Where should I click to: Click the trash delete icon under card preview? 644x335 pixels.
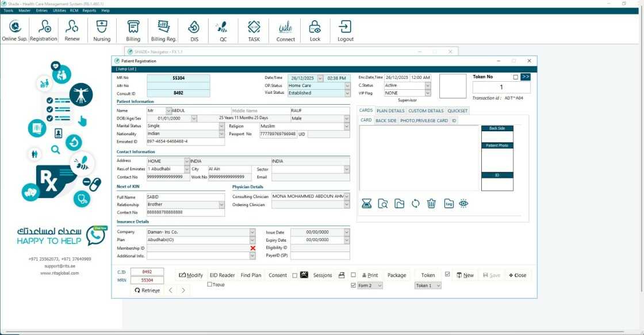[x=431, y=203]
